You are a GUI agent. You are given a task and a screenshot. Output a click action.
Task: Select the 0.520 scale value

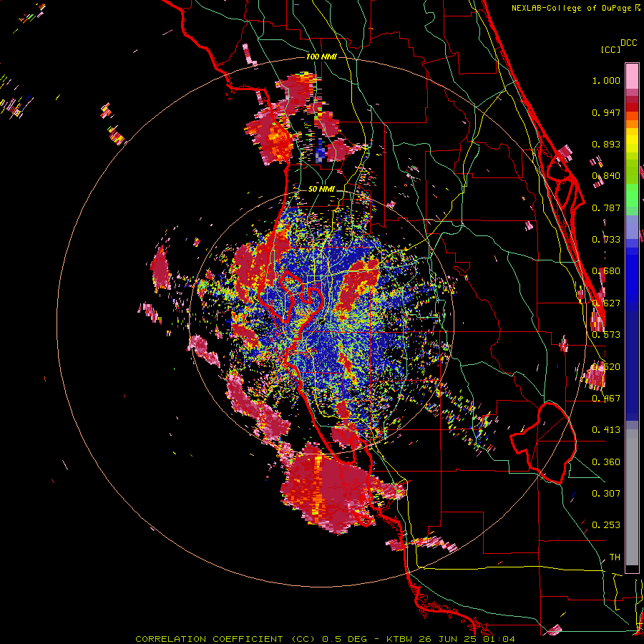coord(606,367)
